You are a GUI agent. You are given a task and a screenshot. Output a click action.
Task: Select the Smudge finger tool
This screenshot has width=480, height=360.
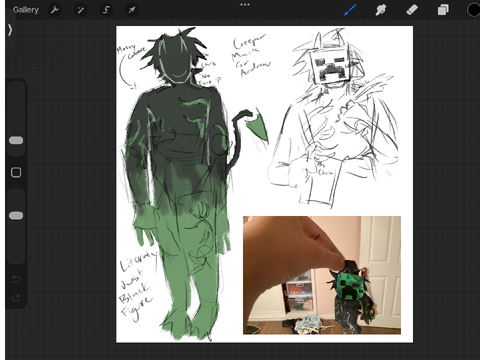coord(381,10)
